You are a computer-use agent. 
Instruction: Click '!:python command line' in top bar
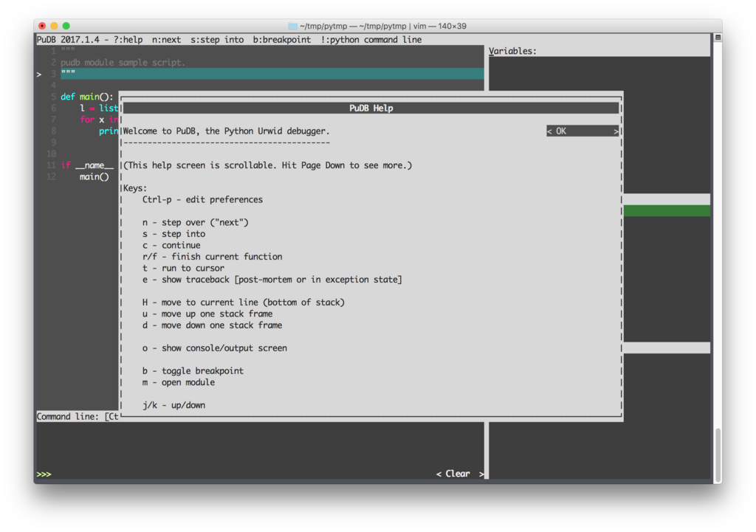pos(371,40)
